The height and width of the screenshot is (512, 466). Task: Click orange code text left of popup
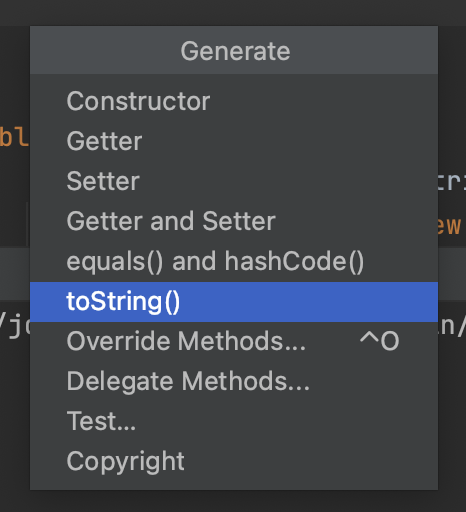click(14, 137)
